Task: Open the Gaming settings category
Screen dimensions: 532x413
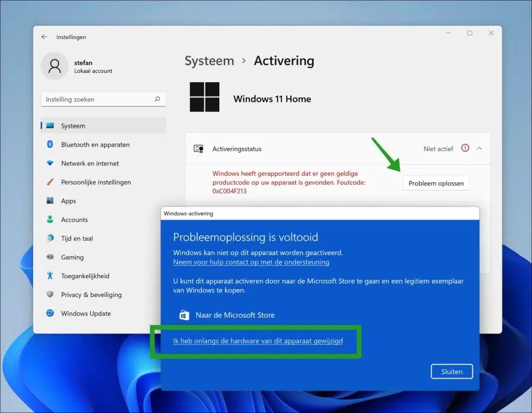Action: pyautogui.click(x=103, y=257)
